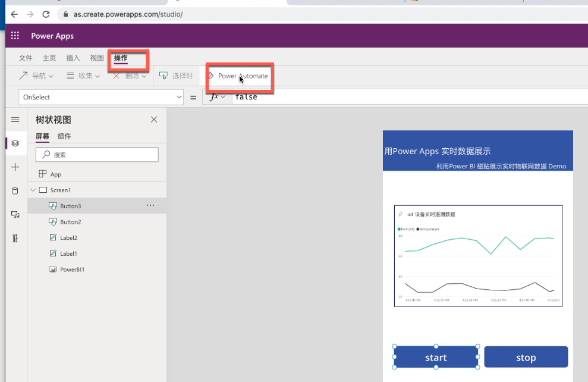Select Screen1 in the tree view

click(x=97, y=190)
